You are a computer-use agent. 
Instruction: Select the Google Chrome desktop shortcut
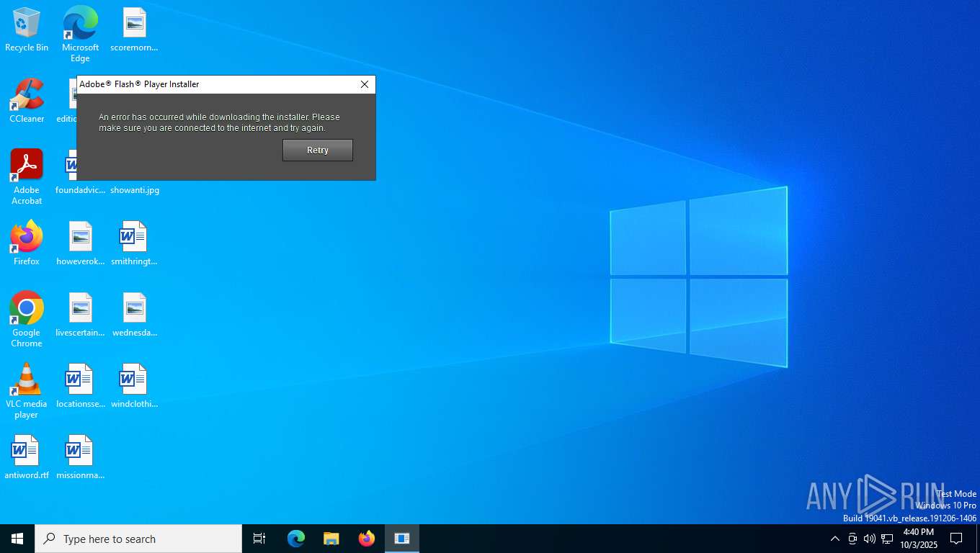click(27, 319)
